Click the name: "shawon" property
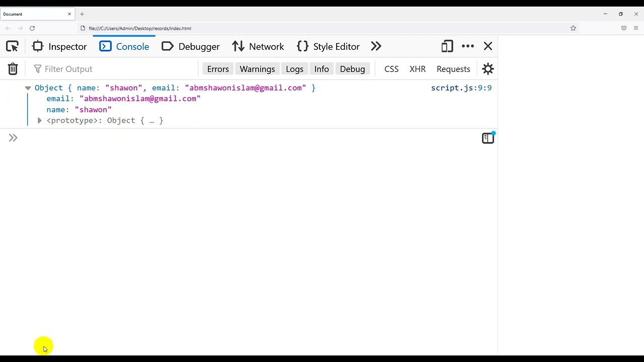The height and width of the screenshot is (362, 644). pos(79,110)
